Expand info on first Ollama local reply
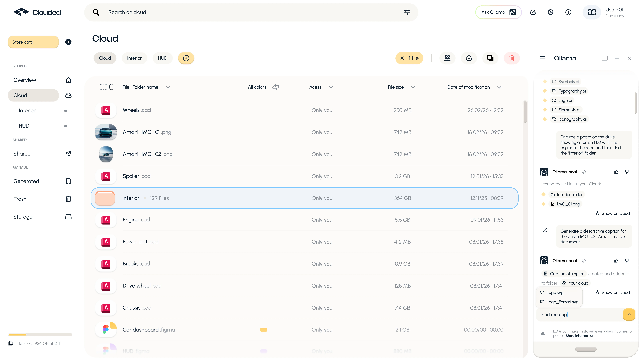The height and width of the screenshot is (362, 644). pos(584,172)
